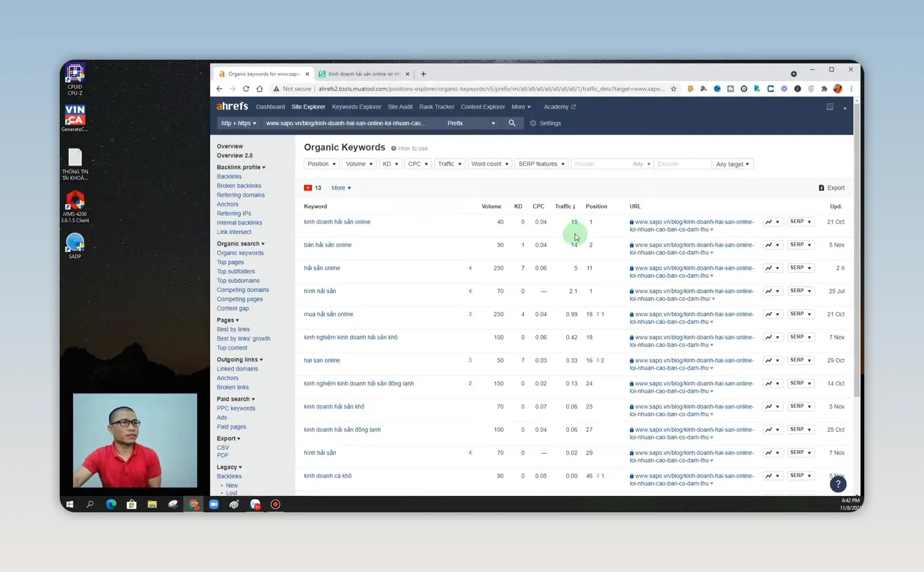Open the Position filter dropdown
The width and height of the screenshot is (924, 572).
[x=321, y=164]
